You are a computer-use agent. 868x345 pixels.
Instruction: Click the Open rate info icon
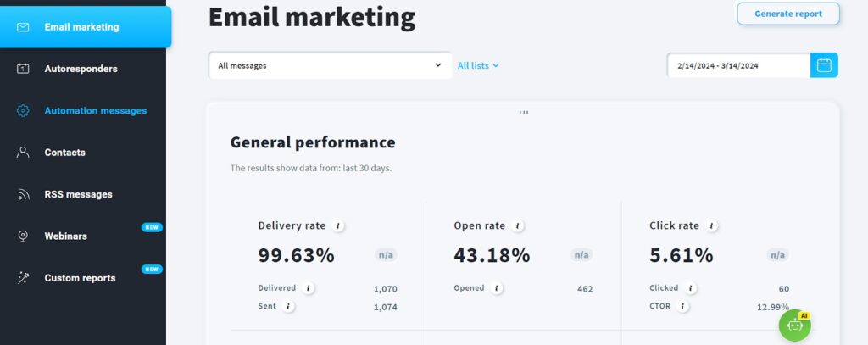pyautogui.click(x=518, y=226)
